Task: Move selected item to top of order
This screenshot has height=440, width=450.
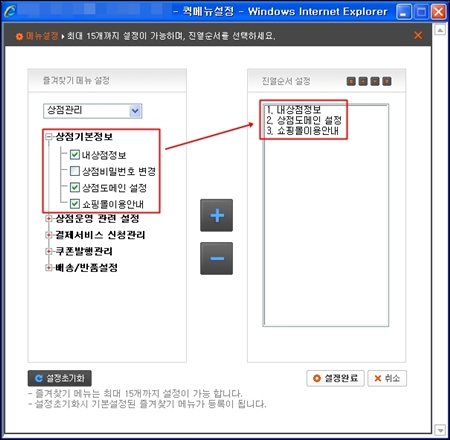Action: pyautogui.click(x=351, y=81)
